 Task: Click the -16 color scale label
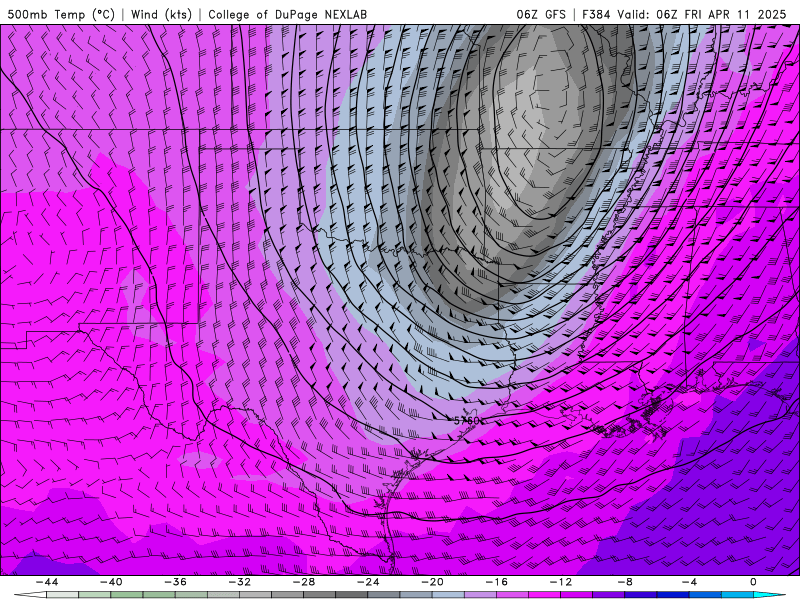(x=496, y=582)
